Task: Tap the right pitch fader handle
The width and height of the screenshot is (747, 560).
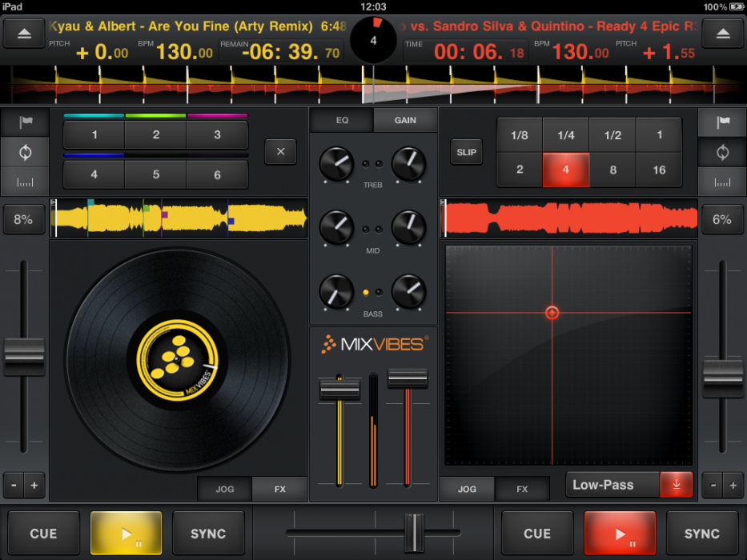Action: pyautogui.click(x=723, y=378)
